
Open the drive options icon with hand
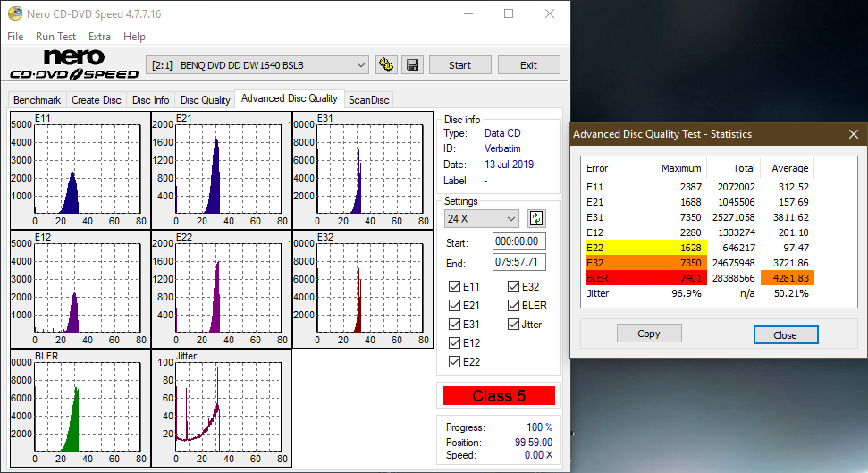coord(386,64)
